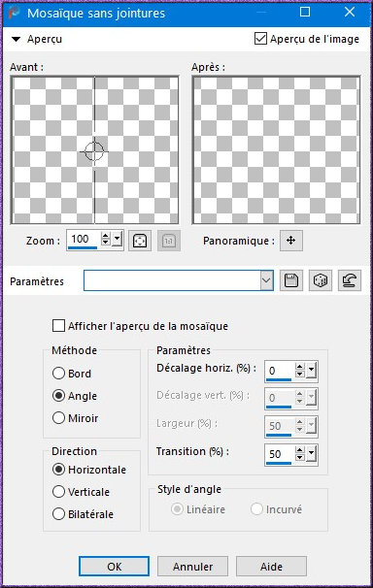
Task: Click inside the Décalage horiz. value field
Action: (280, 371)
